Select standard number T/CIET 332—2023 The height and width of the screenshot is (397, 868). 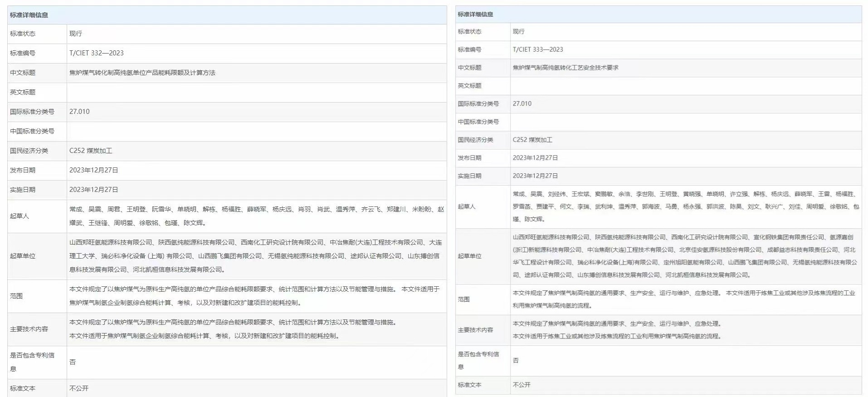point(96,53)
